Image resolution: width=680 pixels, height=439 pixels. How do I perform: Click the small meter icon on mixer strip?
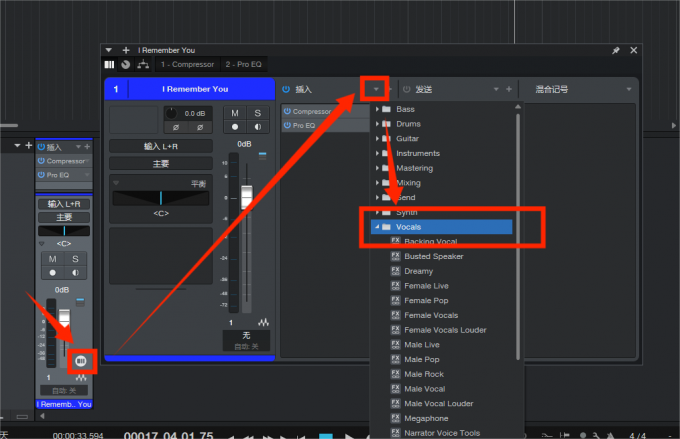80,302
